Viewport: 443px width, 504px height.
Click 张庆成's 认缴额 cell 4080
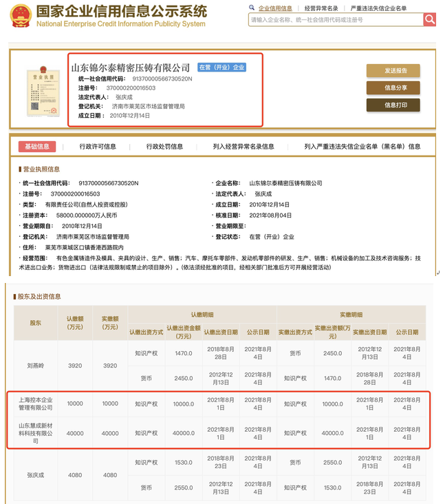[x=75, y=475]
